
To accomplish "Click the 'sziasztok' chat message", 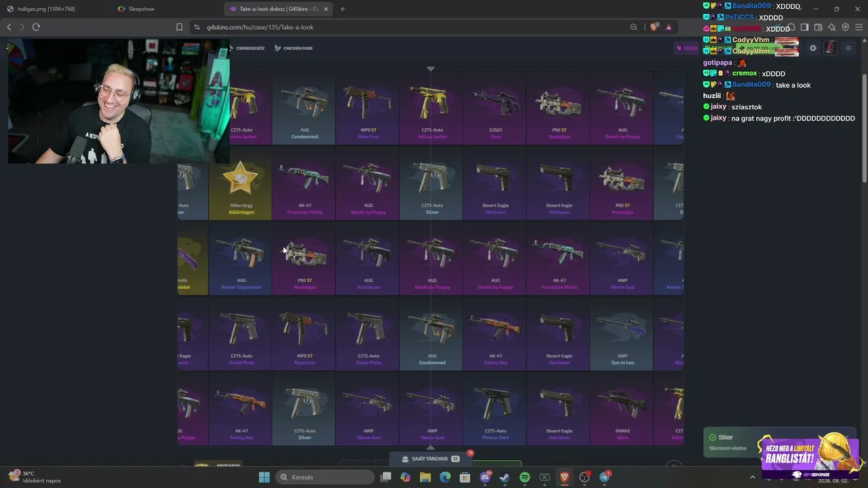I will [x=747, y=107].
